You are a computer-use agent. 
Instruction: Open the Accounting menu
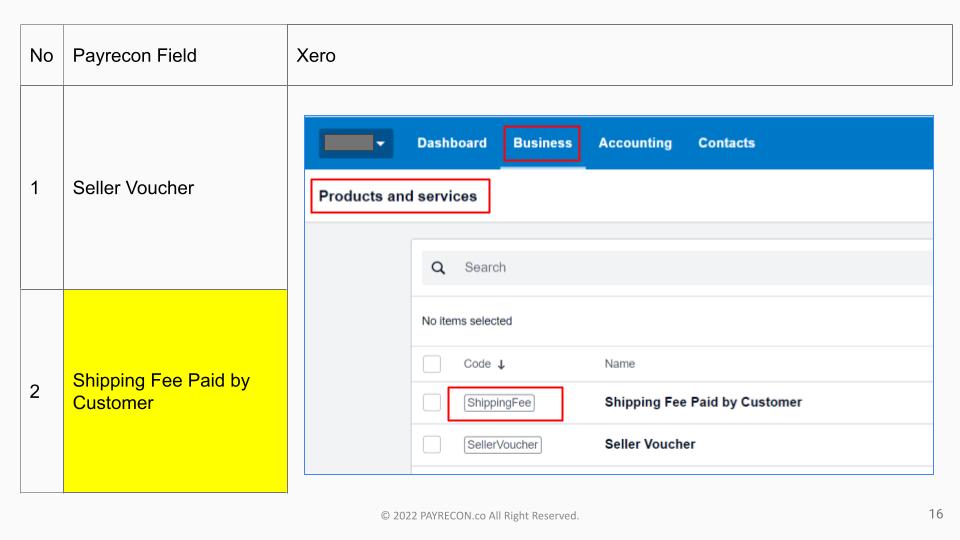tap(635, 143)
